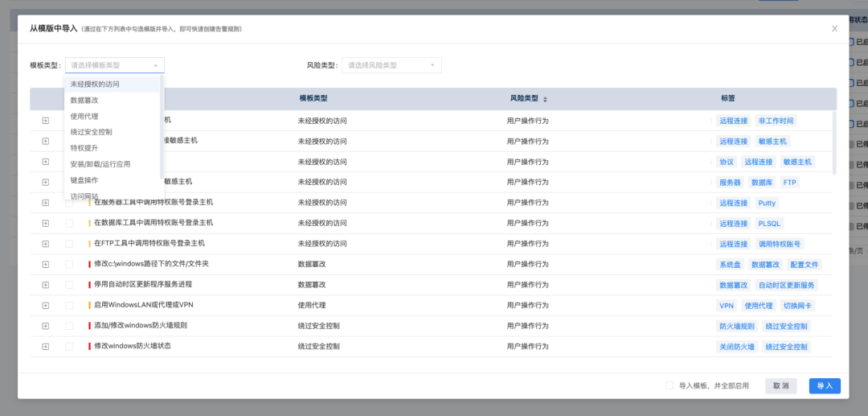Tick the checkbox for 启用WindowsLAN或代理或VPN

point(69,306)
